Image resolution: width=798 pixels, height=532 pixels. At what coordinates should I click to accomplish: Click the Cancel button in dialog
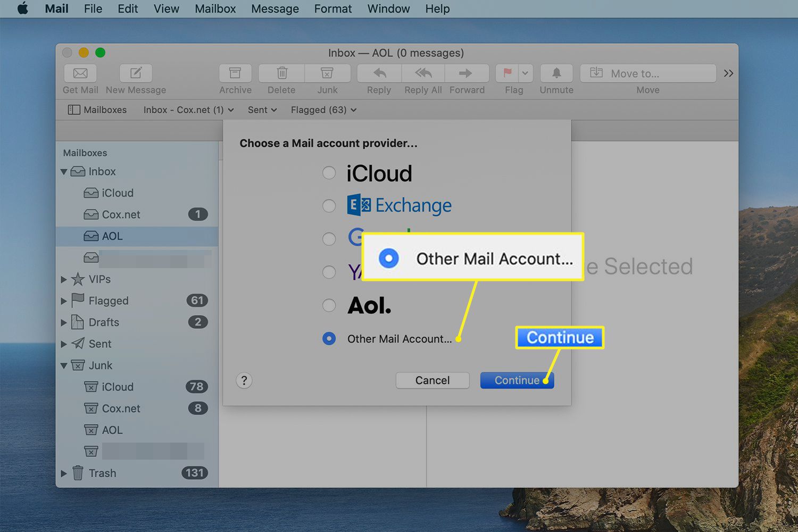click(x=433, y=380)
